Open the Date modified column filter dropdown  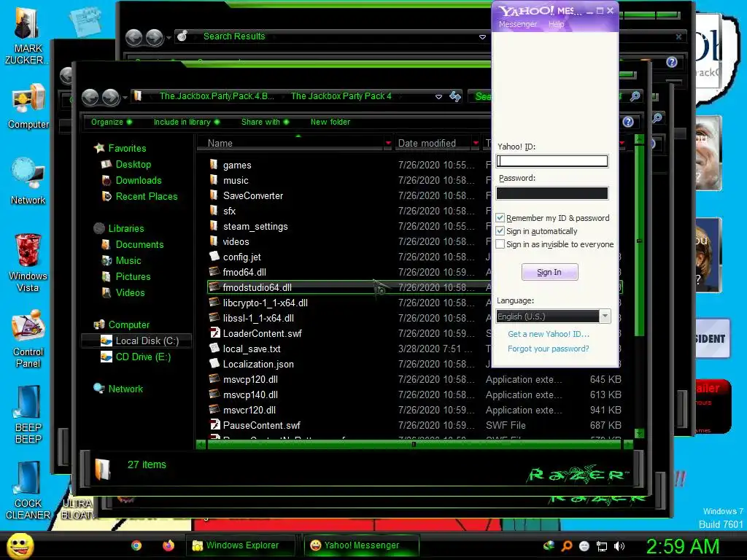tap(476, 143)
